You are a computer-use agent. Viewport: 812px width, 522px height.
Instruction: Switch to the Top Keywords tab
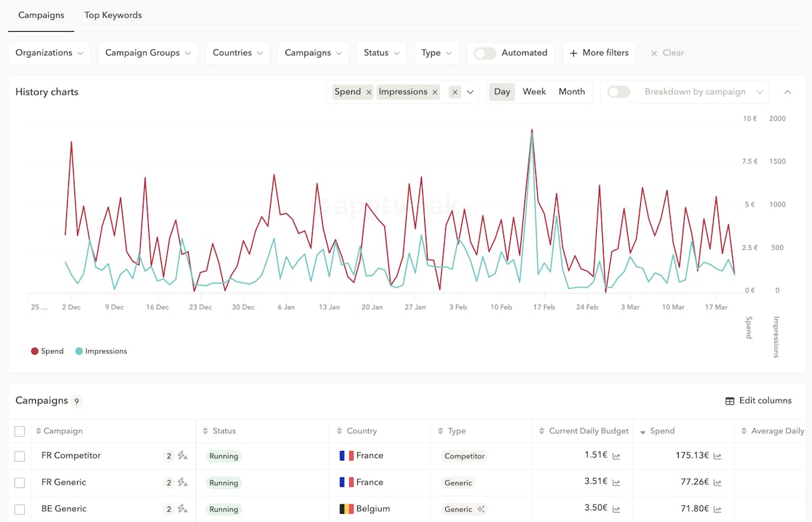[113, 15]
